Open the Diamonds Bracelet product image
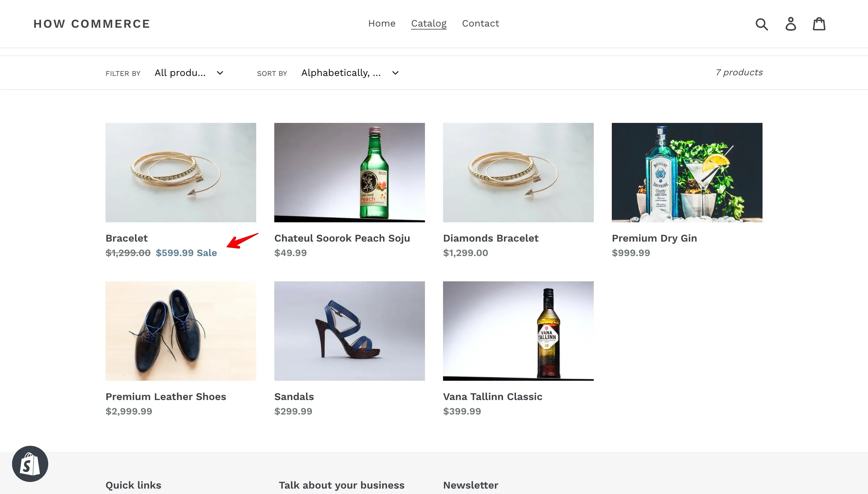This screenshot has width=868, height=494. tap(518, 172)
